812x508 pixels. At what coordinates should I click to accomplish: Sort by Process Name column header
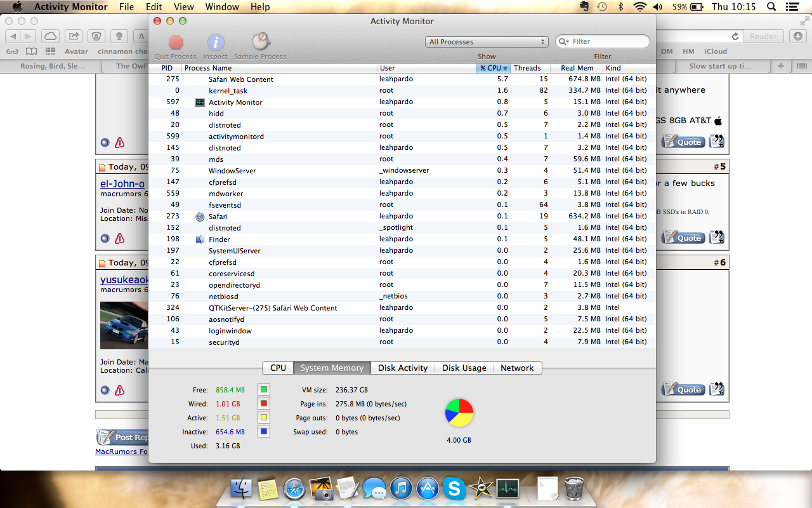[279, 68]
